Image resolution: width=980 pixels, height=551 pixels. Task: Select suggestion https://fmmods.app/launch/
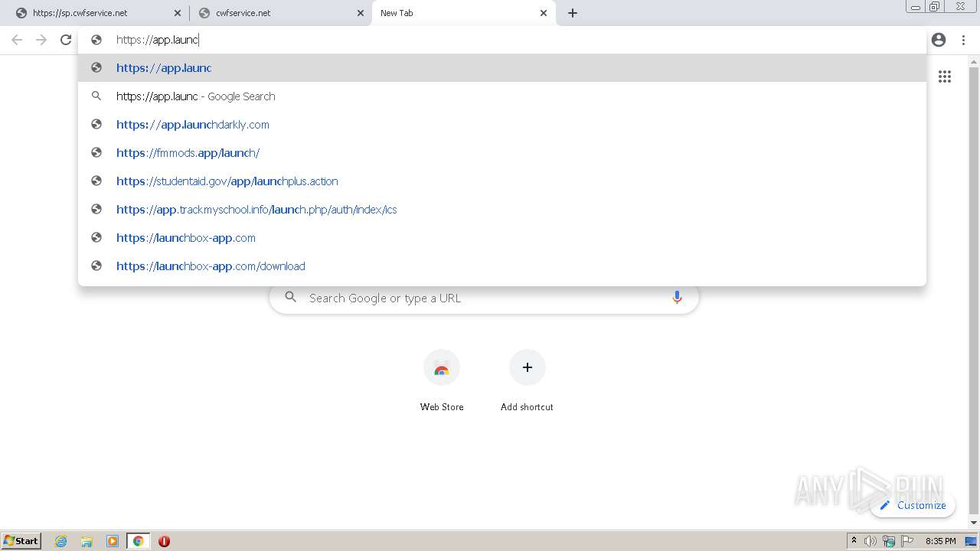click(502, 153)
